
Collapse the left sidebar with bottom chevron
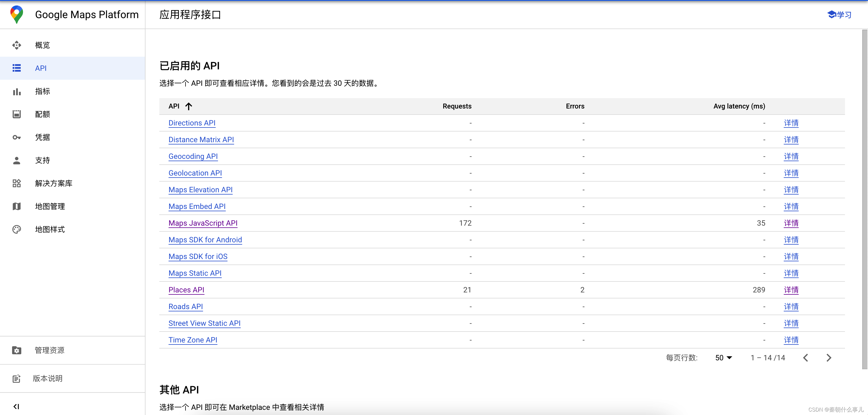pos(16,406)
